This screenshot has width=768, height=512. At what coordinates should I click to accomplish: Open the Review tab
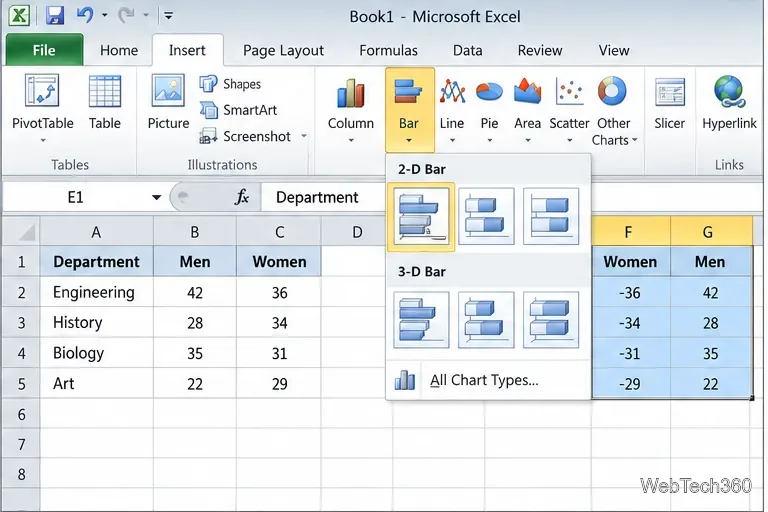point(540,50)
